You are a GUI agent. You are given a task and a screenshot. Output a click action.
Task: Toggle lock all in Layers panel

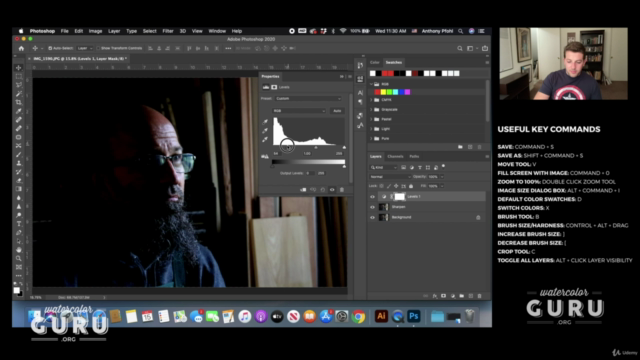(x=411, y=186)
